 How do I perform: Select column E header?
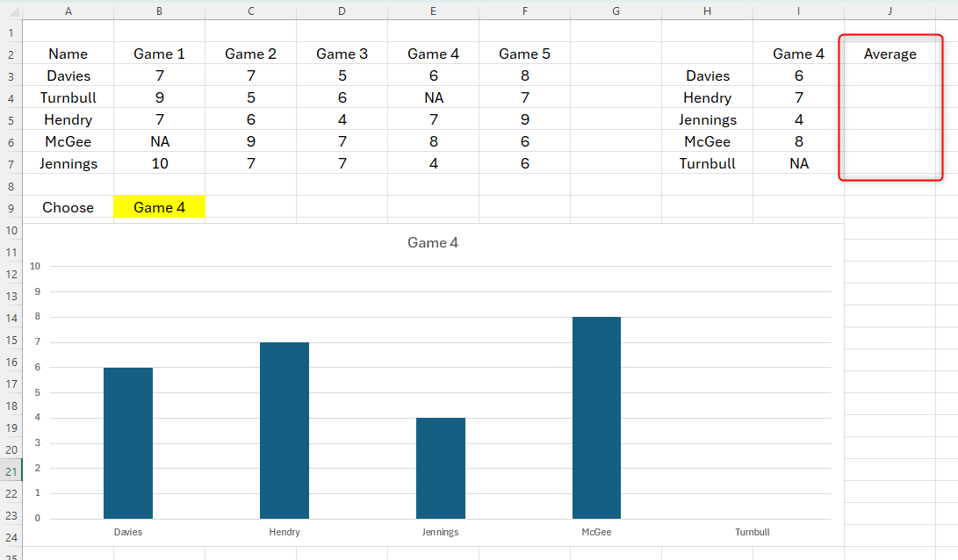pos(433,11)
